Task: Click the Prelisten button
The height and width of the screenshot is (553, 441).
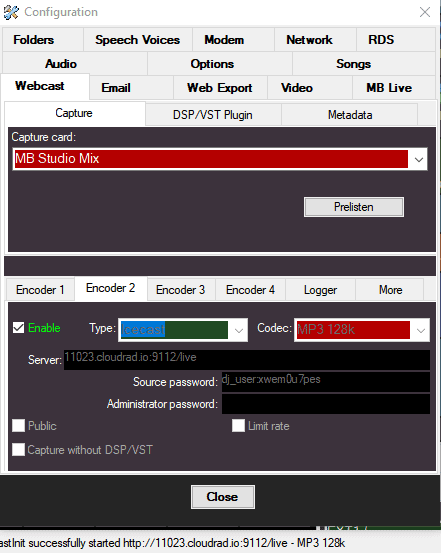Action: click(x=354, y=207)
